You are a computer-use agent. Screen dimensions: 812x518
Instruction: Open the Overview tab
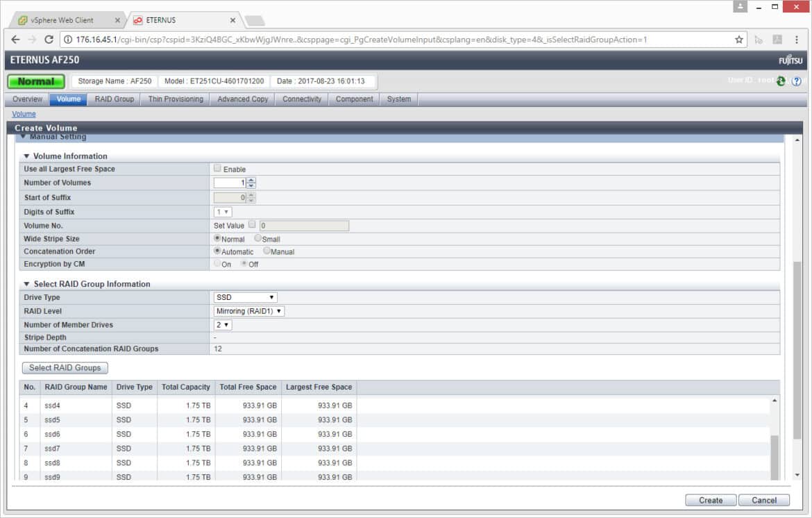[28, 99]
